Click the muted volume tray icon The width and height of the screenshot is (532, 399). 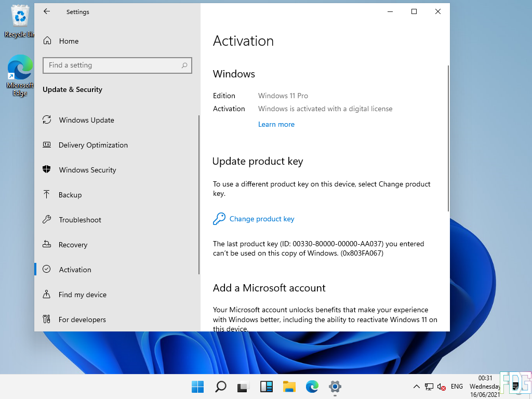(x=442, y=387)
